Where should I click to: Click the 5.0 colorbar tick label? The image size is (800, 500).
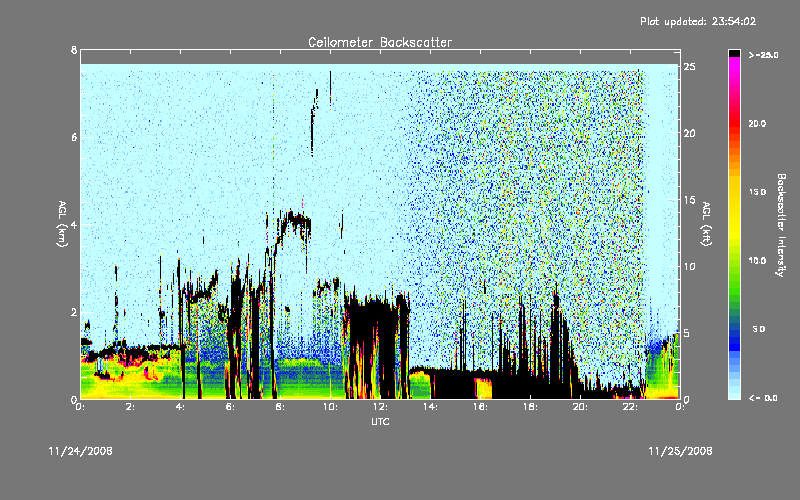(x=759, y=329)
